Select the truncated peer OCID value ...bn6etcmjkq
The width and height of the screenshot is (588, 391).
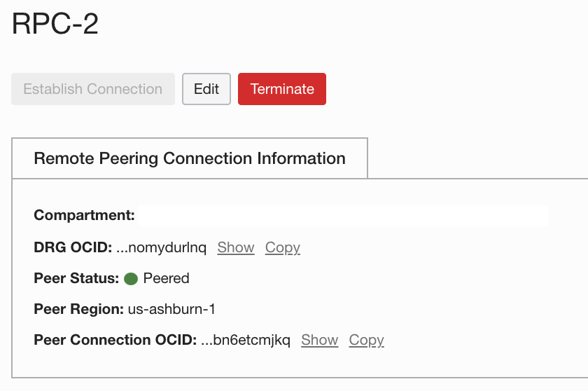point(245,340)
